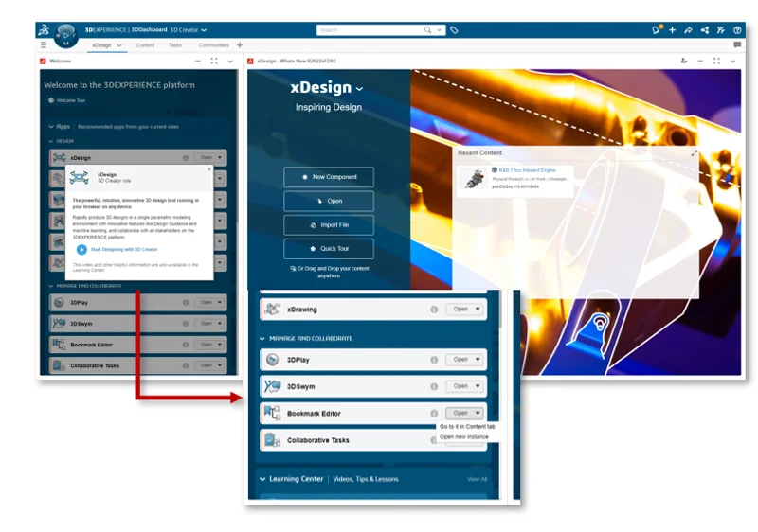The image size is (758, 532).
Task: Click info icon for 3DSwym in zoomed panel
Action: 434,386
